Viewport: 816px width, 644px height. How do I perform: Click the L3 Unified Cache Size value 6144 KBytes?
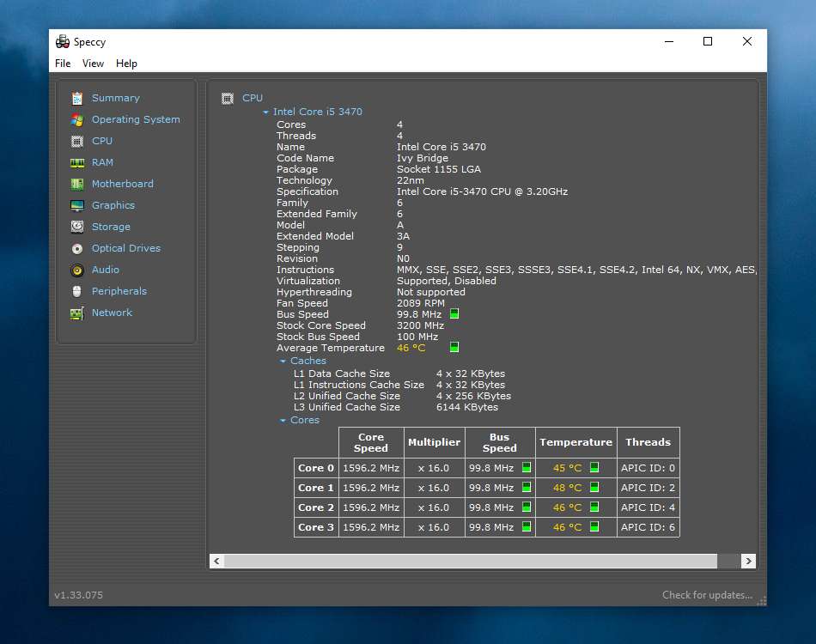(467, 407)
